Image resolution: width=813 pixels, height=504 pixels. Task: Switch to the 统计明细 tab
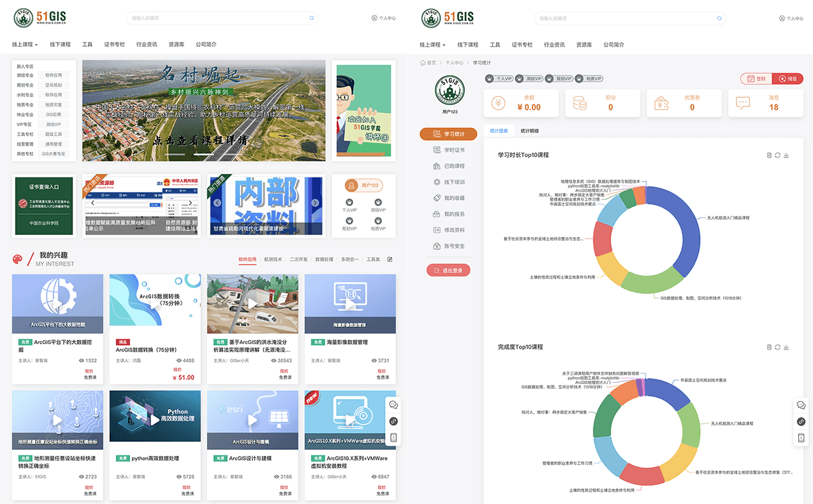tap(530, 131)
